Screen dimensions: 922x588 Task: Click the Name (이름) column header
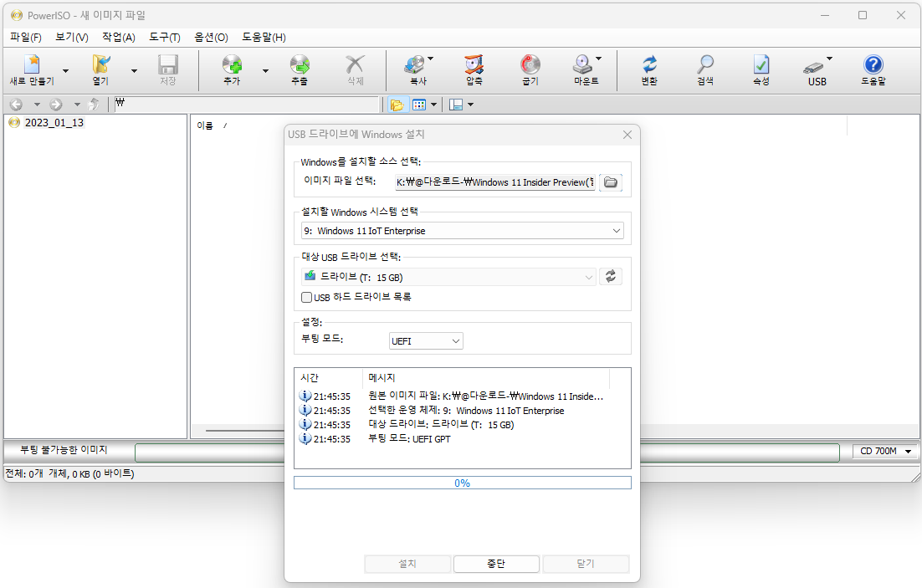(x=205, y=125)
